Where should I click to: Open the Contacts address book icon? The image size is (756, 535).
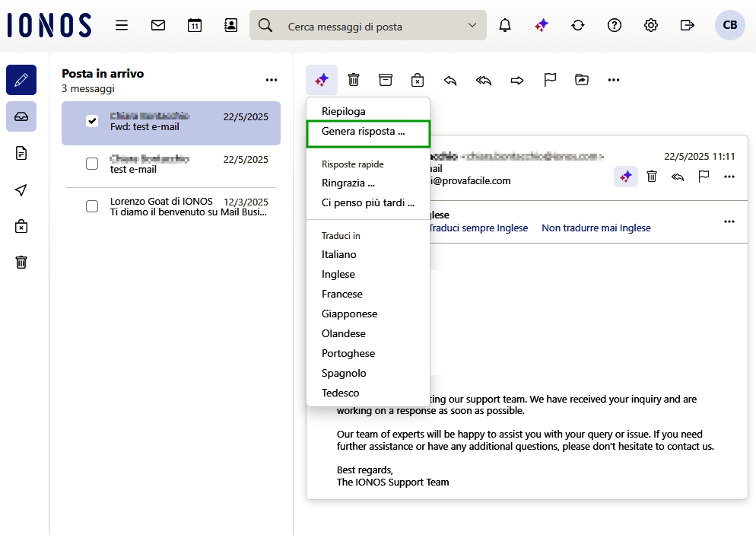[231, 25]
